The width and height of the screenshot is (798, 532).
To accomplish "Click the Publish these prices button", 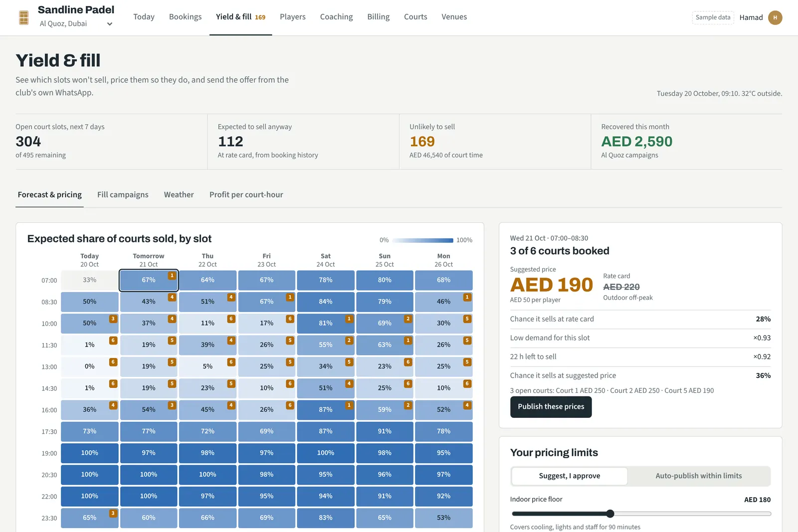I will pyautogui.click(x=551, y=407).
